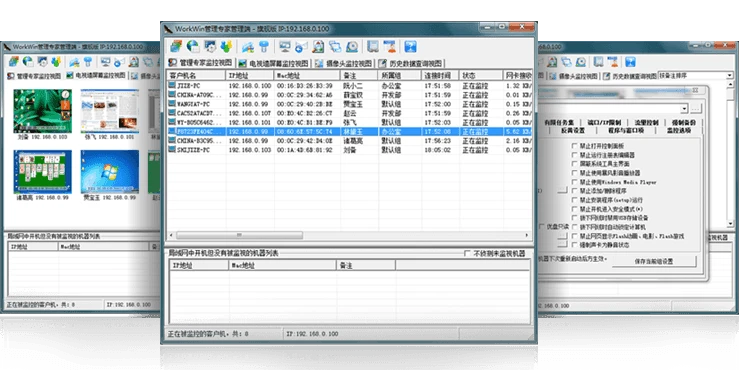739x370 pixels.
Task: Select 流量控制 tab in settings dialog
Action: (646, 123)
